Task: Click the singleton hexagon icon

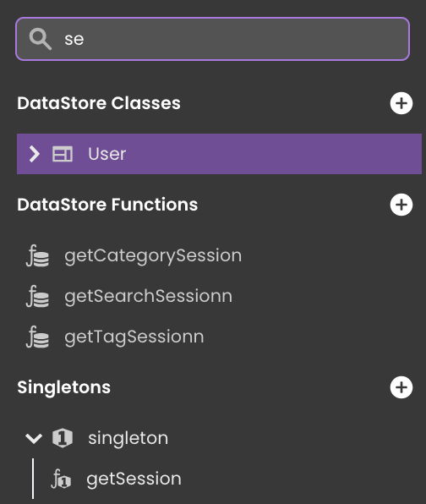Action: pyautogui.click(x=63, y=438)
